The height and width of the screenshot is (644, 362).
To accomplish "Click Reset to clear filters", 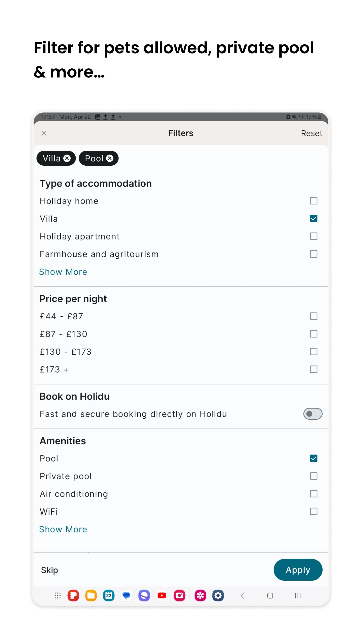I will click(311, 133).
